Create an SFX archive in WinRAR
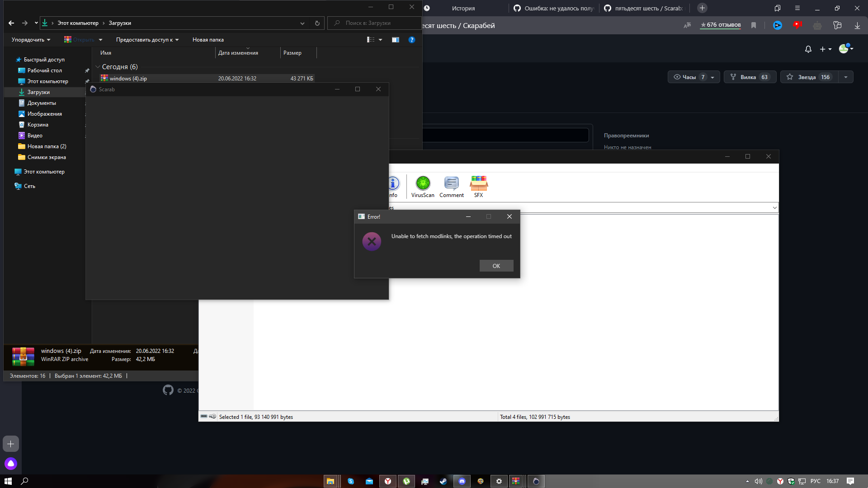868x488 pixels. 478,187
